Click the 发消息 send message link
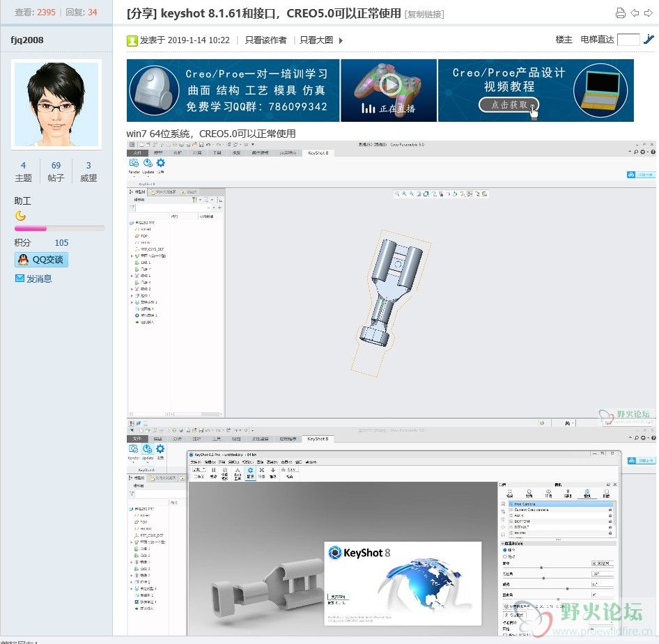Image resolution: width=659 pixels, height=644 pixels. (x=33, y=278)
